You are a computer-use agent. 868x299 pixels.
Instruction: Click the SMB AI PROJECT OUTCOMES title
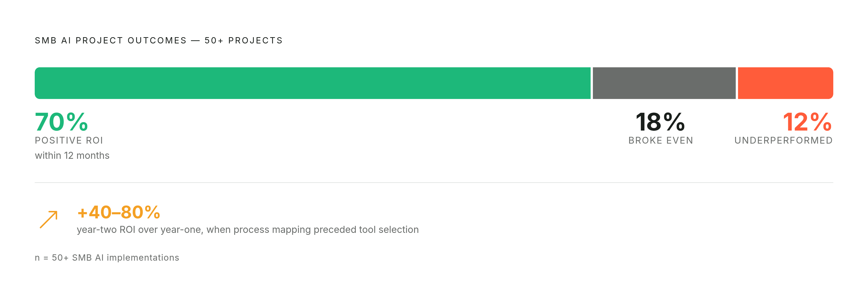pyautogui.click(x=159, y=41)
